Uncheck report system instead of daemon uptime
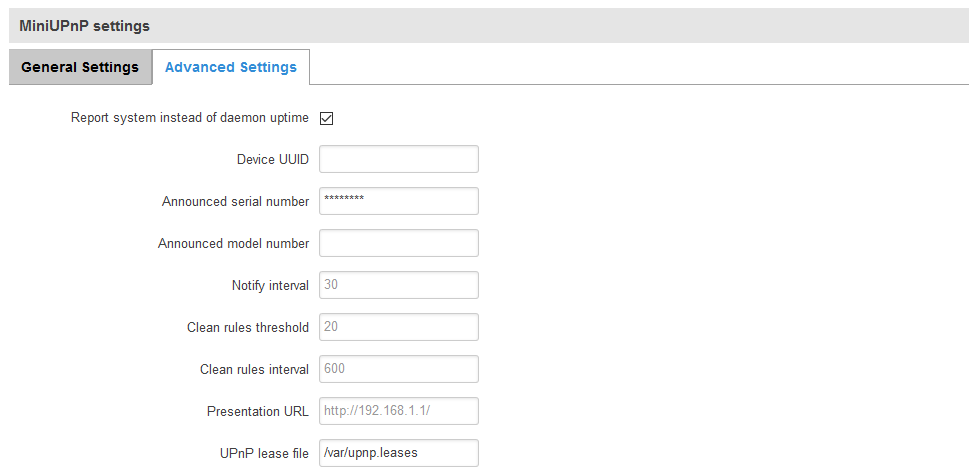 point(326,118)
